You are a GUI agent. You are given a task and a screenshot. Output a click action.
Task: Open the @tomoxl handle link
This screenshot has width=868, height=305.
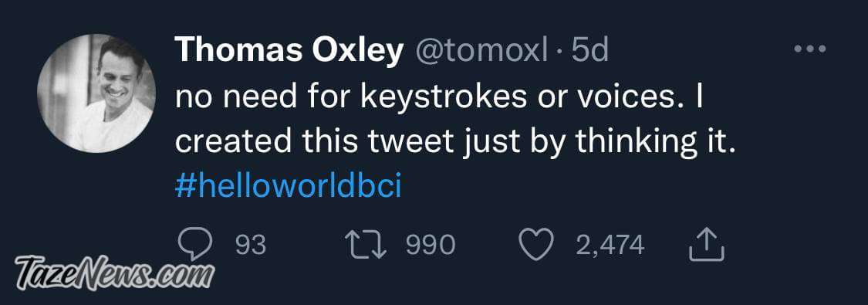coord(481,53)
